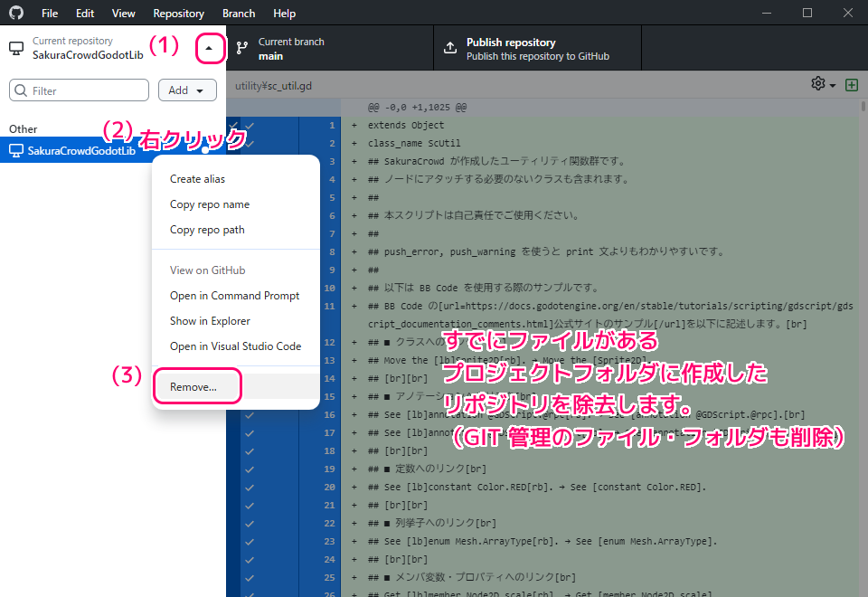
Task: Toggle the checkmark for diff line 16
Action: tap(250, 415)
